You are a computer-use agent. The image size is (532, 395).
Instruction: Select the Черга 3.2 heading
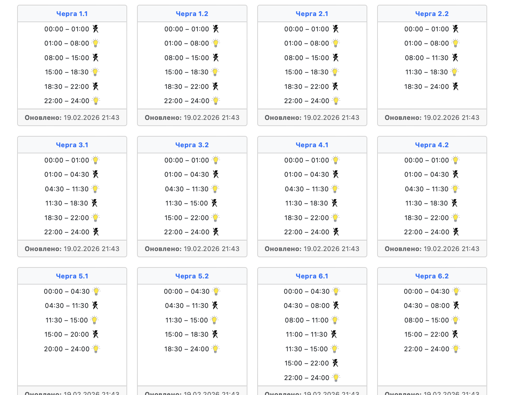pyautogui.click(x=192, y=145)
